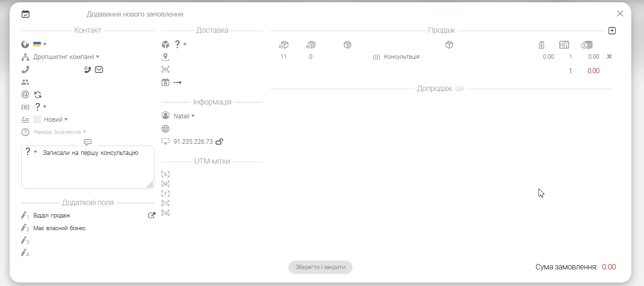
Task: Expand the Дропшипінг компанії dropdown
Action: (66, 57)
